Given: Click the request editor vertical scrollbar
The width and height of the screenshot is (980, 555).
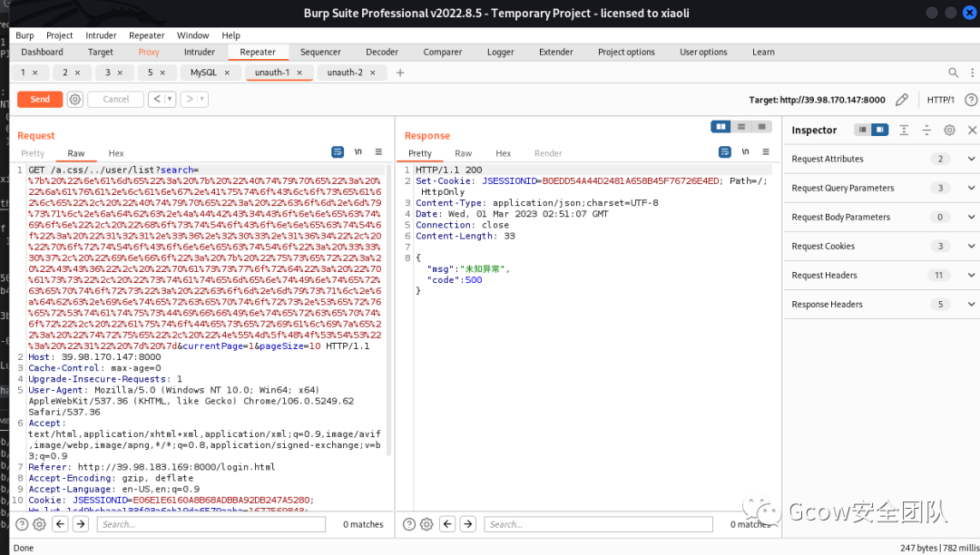Looking at the screenshot, I should pos(388,309).
